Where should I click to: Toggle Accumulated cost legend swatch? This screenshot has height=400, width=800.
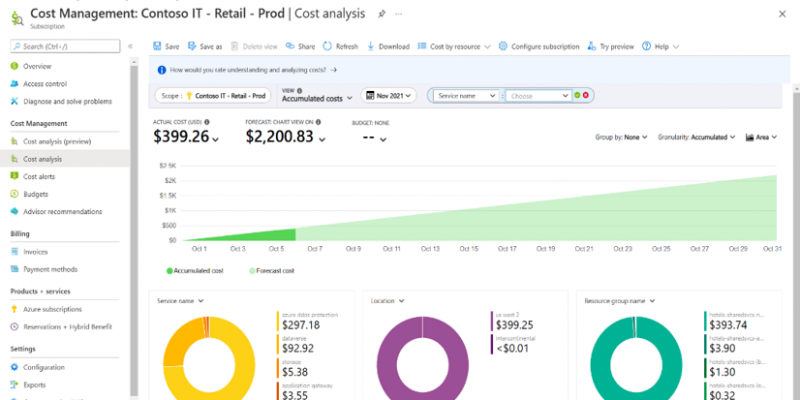point(169,271)
